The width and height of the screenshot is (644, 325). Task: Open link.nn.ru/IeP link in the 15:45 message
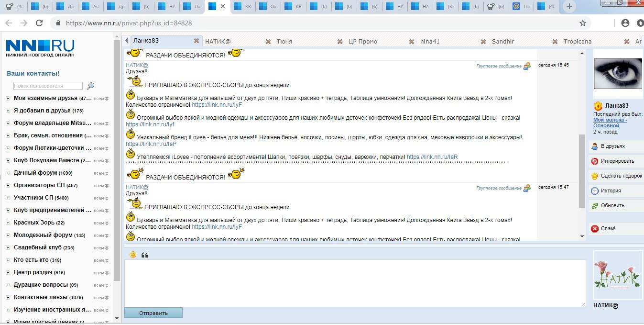click(x=151, y=144)
